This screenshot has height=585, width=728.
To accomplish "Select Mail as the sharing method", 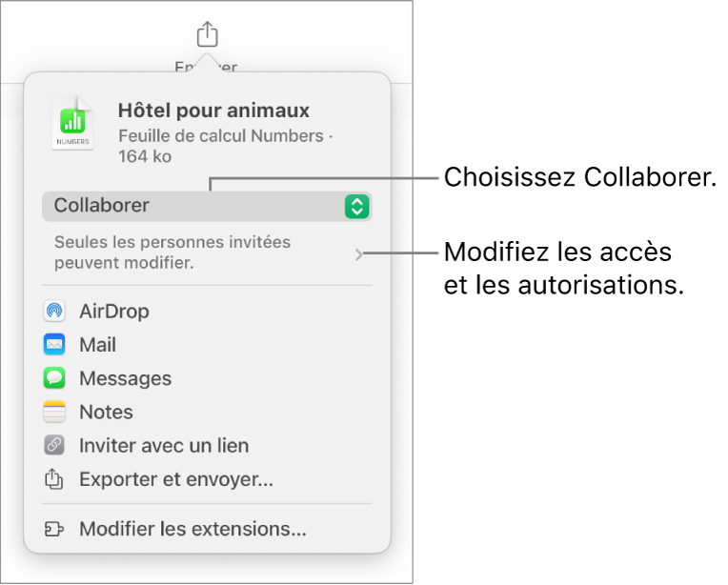I will click(97, 345).
